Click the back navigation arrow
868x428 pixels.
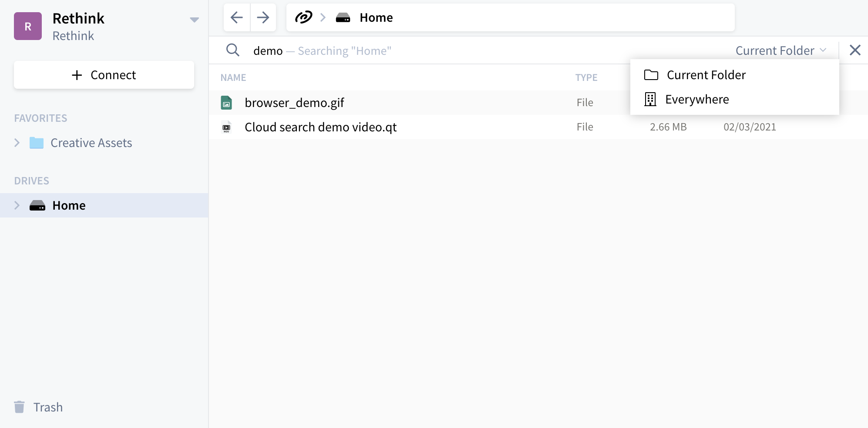click(x=237, y=17)
